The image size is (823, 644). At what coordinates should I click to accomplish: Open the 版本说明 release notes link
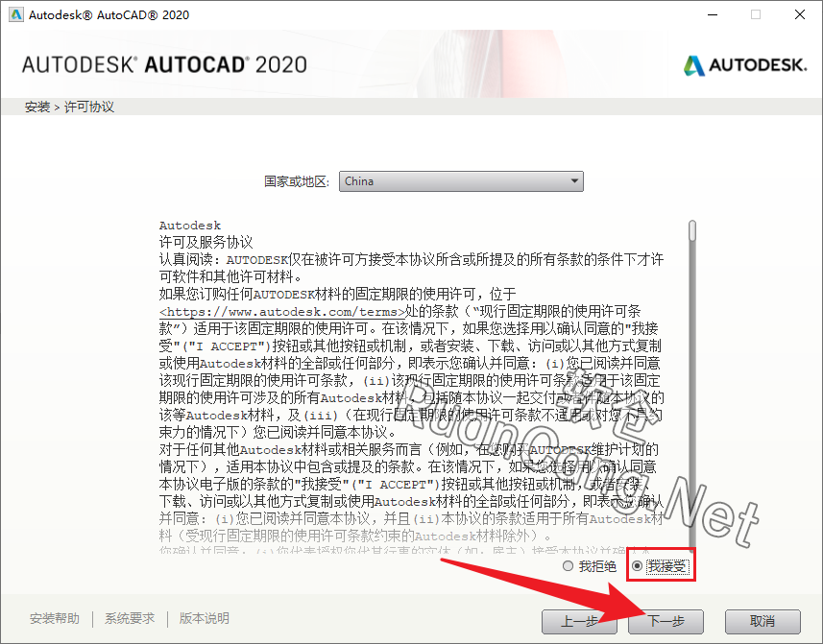coord(205,619)
